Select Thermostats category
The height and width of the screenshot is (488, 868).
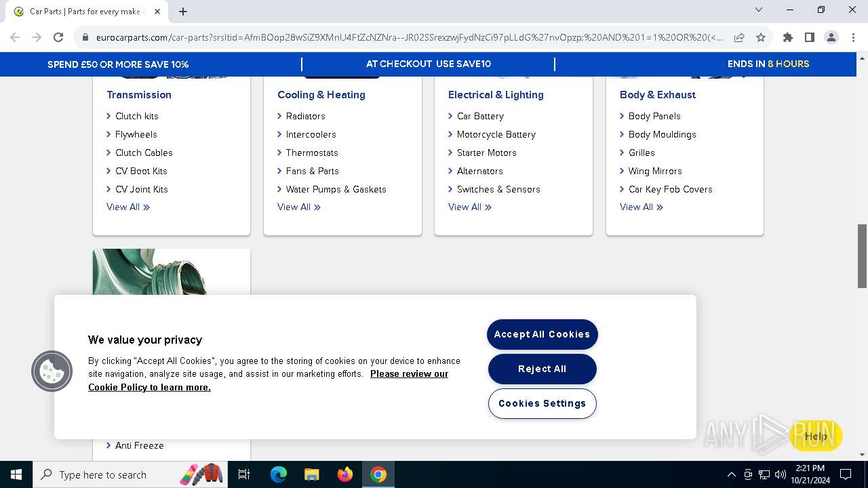point(312,152)
